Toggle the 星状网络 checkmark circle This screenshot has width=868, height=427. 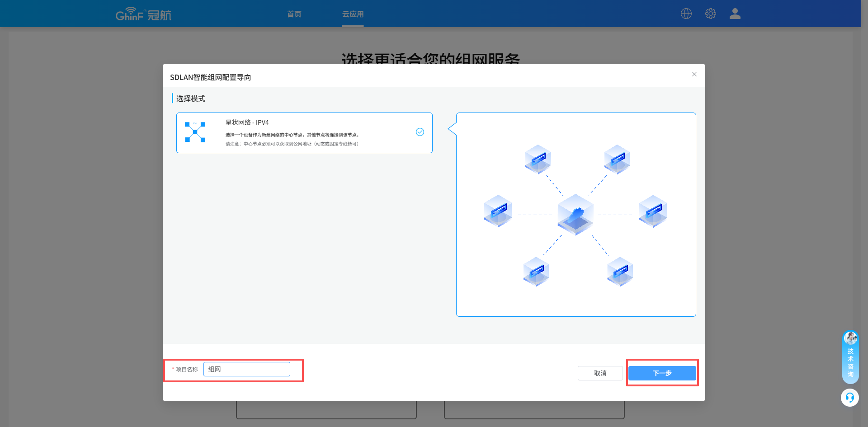pyautogui.click(x=420, y=132)
